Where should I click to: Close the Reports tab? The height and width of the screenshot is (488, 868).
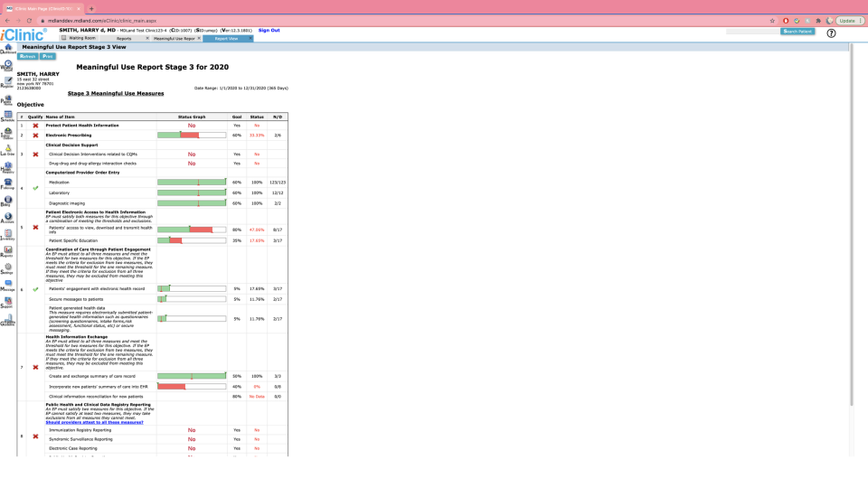point(147,38)
